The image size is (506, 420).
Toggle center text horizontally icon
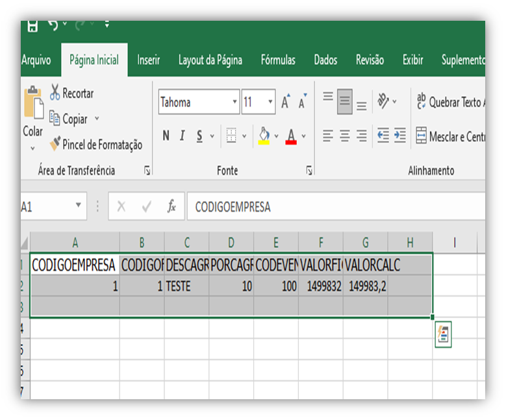[345, 136]
